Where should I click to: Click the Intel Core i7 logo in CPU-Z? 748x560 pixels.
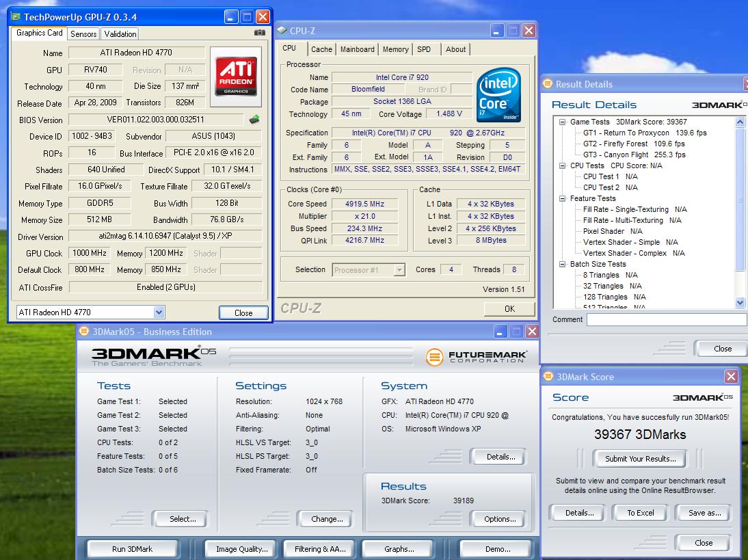click(x=498, y=95)
